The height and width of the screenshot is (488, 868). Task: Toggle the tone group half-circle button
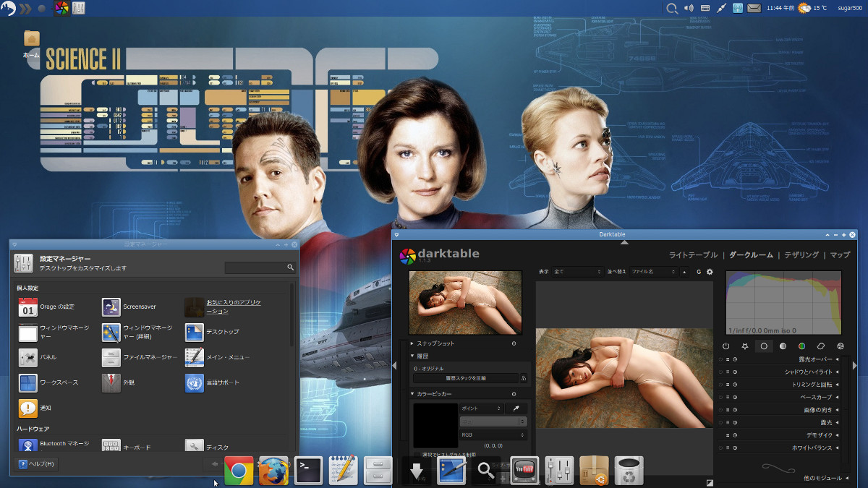pos(783,346)
